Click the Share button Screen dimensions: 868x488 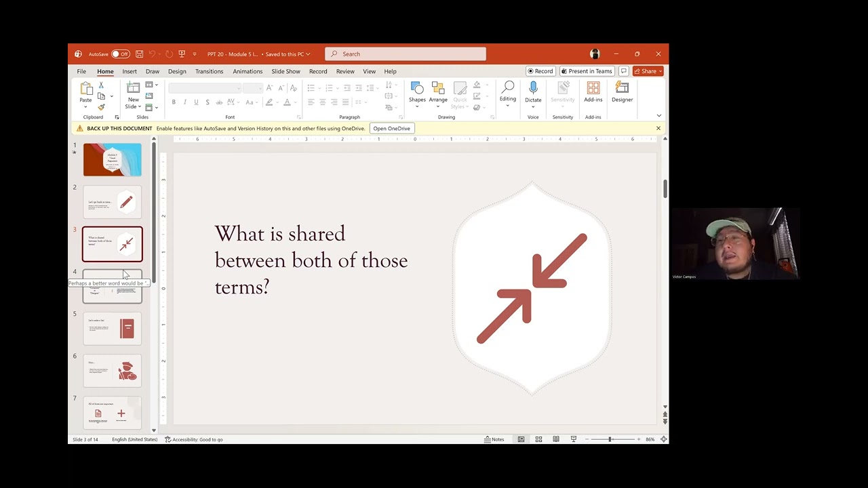(x=648, y=71)
